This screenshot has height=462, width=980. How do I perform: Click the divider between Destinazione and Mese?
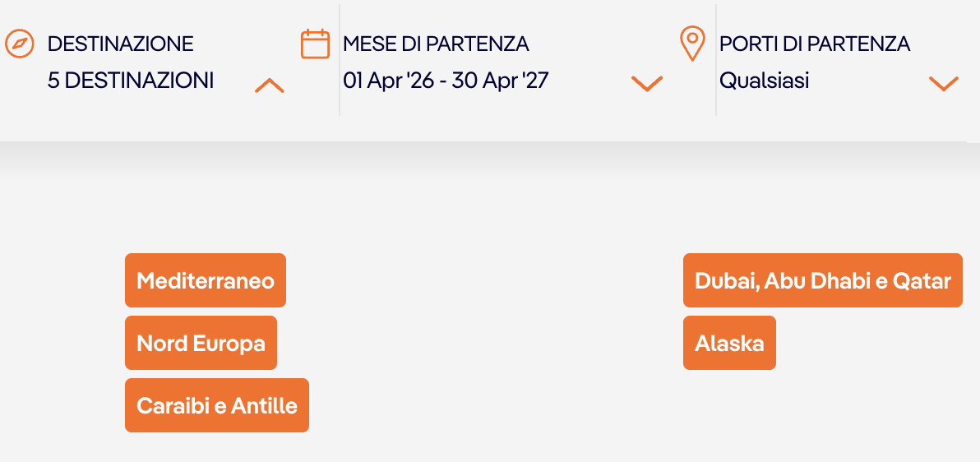[340, 60]
